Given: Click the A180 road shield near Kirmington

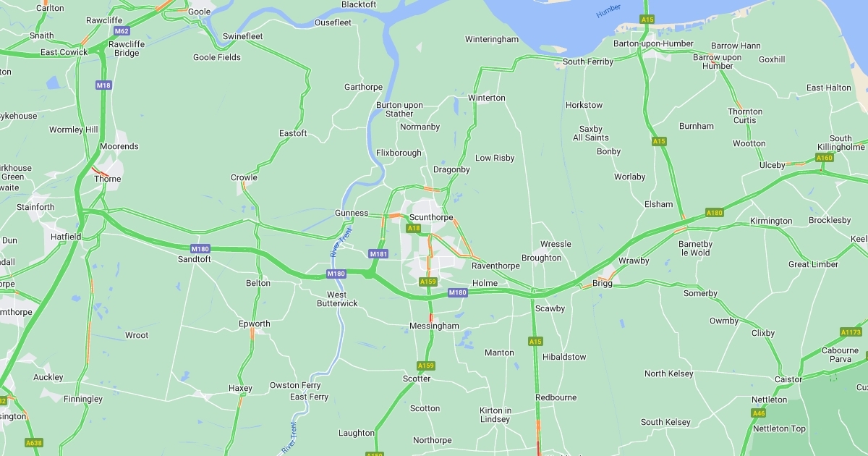Looking at the screenshot, I should pos(714,213).
